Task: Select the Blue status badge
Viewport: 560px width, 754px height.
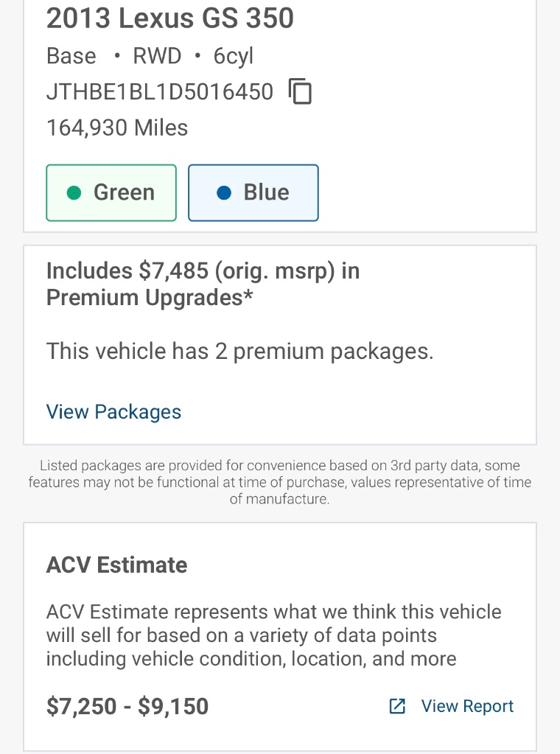Action: point(253,192)
